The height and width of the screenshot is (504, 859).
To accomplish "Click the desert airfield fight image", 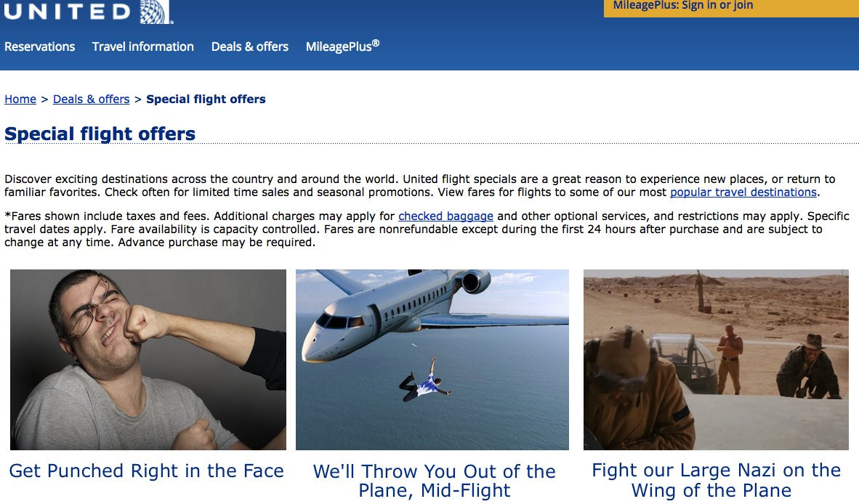I will [716, 359].
